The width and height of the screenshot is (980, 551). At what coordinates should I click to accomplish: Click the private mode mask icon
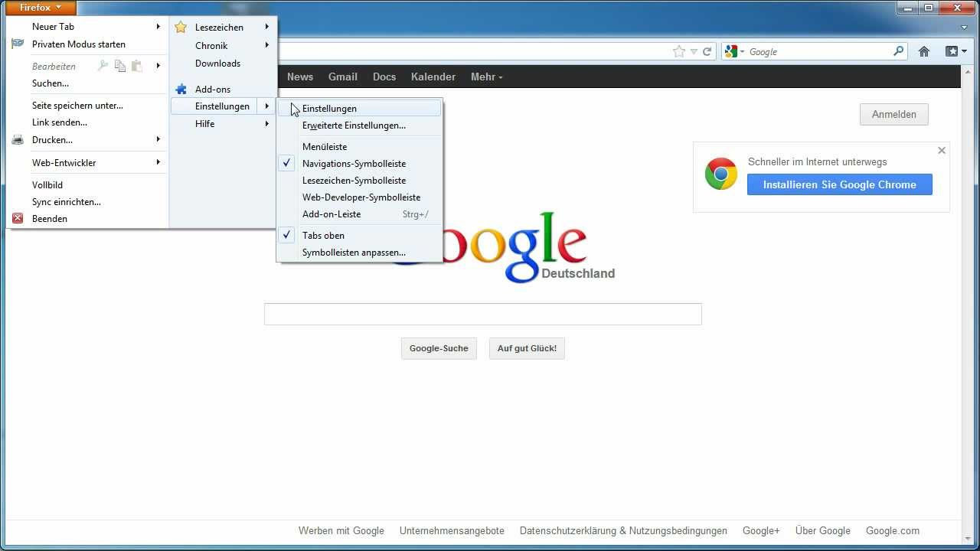click(18, 44)
